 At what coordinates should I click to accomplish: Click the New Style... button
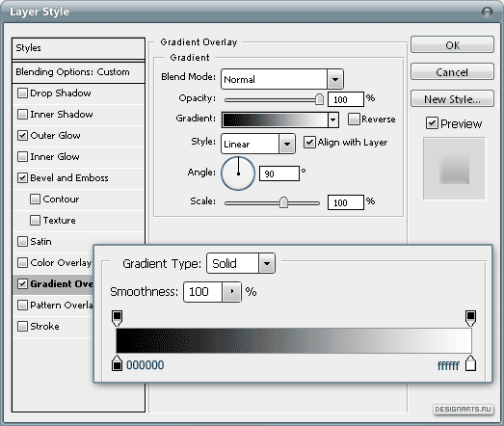click(452, 98)
